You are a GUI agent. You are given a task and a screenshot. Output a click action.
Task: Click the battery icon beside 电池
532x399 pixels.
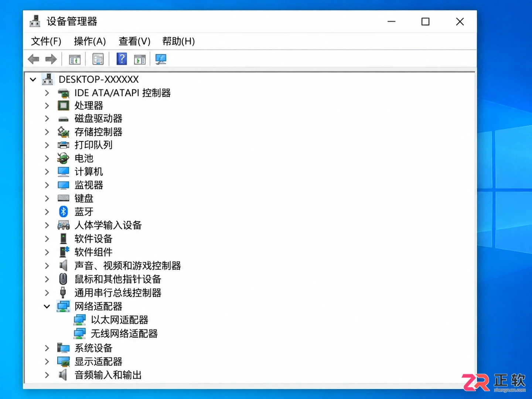[63, 158]
